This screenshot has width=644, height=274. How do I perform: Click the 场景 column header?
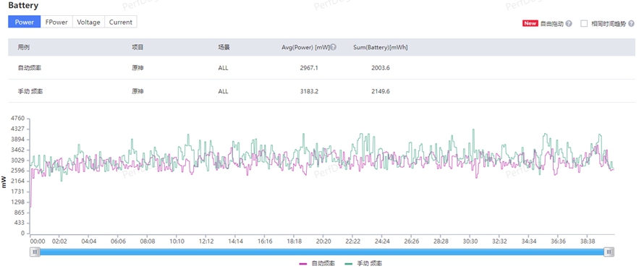(x=224, y=47)
